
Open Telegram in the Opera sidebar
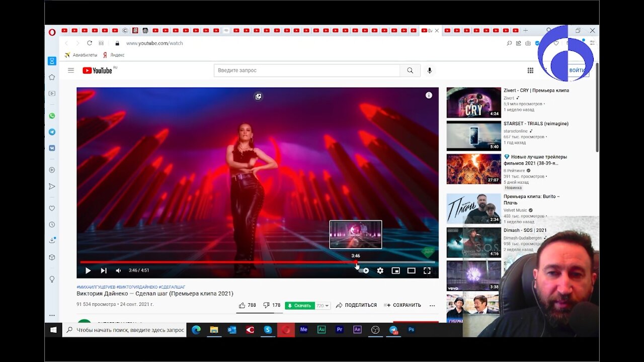pos(52,132)
